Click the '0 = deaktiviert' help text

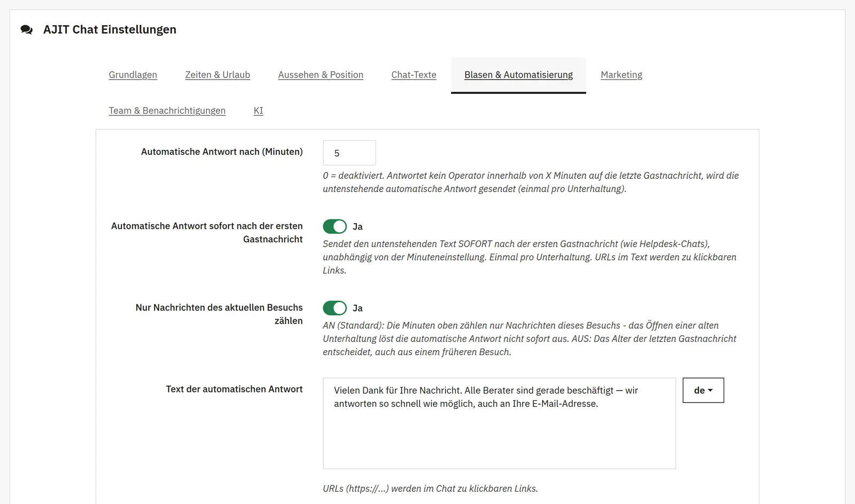point(531,182)
